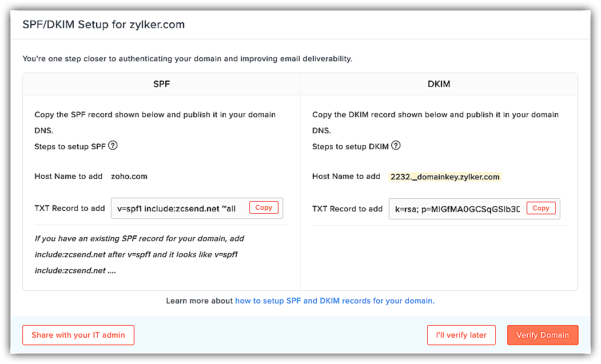Choose I'll verify later

(x=461, y=335)
